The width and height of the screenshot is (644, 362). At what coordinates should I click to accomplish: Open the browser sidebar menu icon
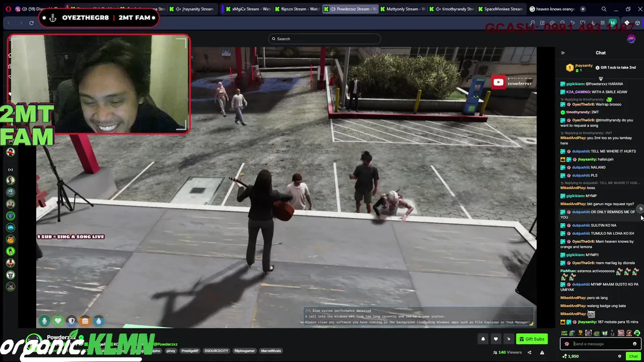602,23
